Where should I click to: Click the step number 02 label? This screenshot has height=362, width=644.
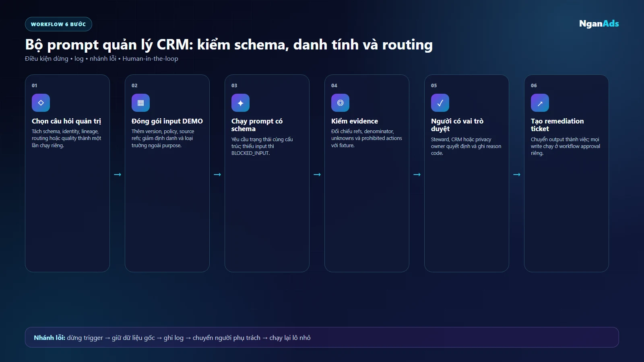pyautogui.click(x=134, y=86)
